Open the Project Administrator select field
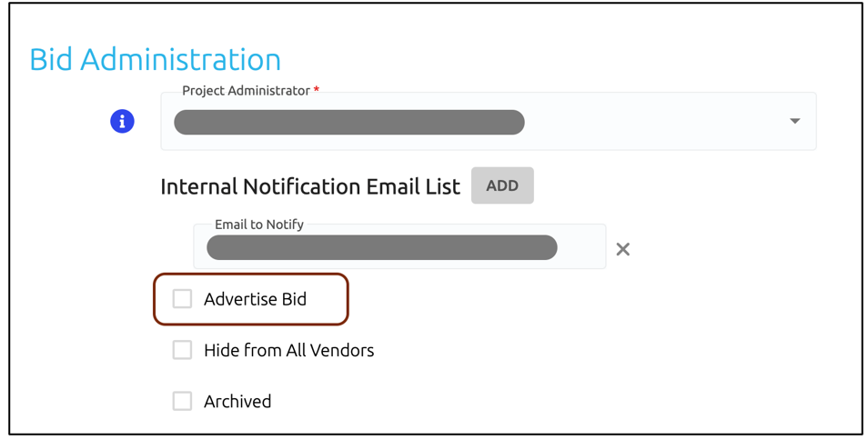 coord(489,121)
